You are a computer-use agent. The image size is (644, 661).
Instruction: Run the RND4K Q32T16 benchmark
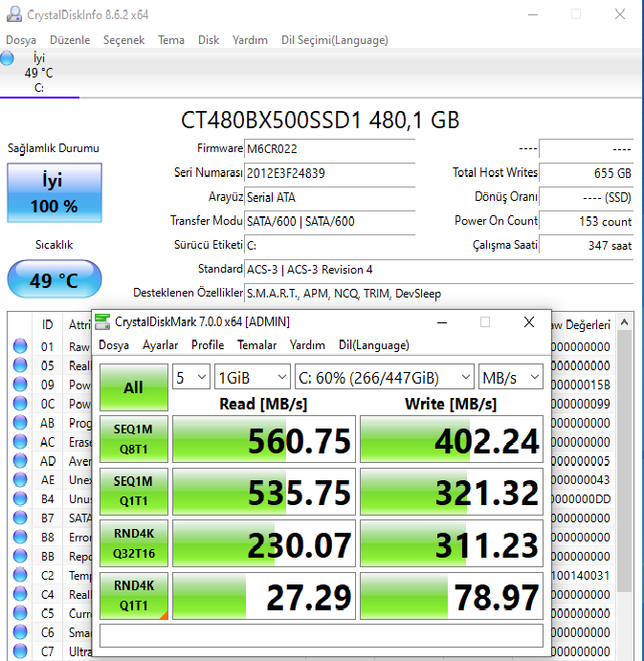[133, 542]
